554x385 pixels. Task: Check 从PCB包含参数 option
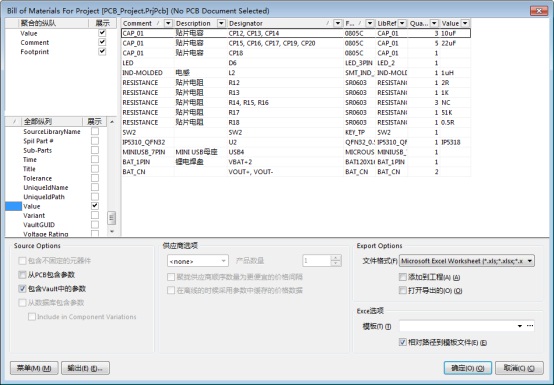(x=22, y=275)
